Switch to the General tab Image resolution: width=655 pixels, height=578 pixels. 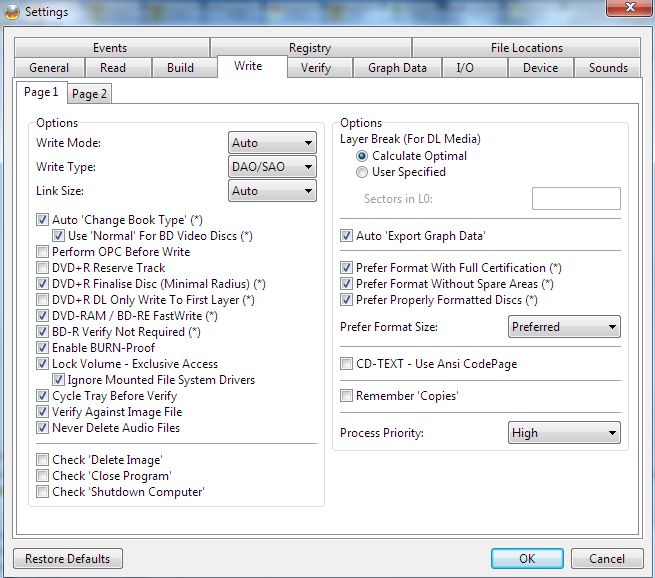click(49, 68)
